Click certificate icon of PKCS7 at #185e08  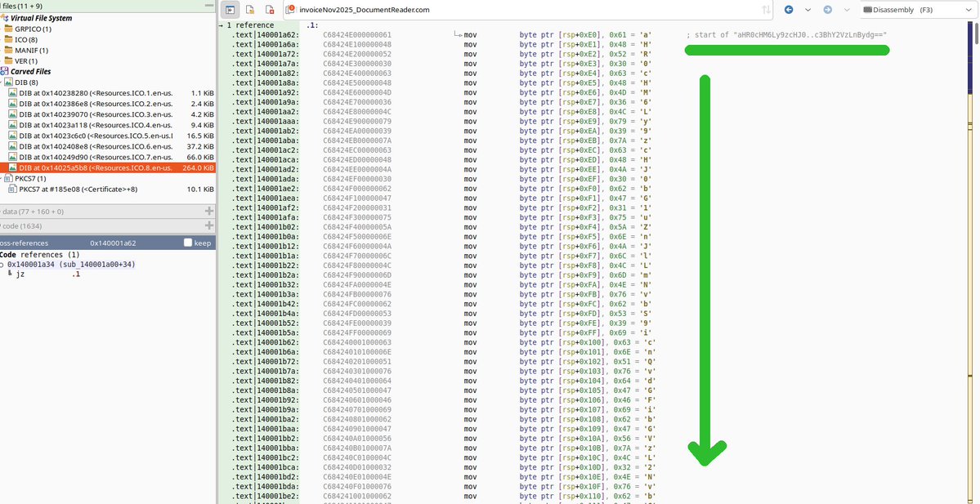pyautogui.click(x=12, y=189)
